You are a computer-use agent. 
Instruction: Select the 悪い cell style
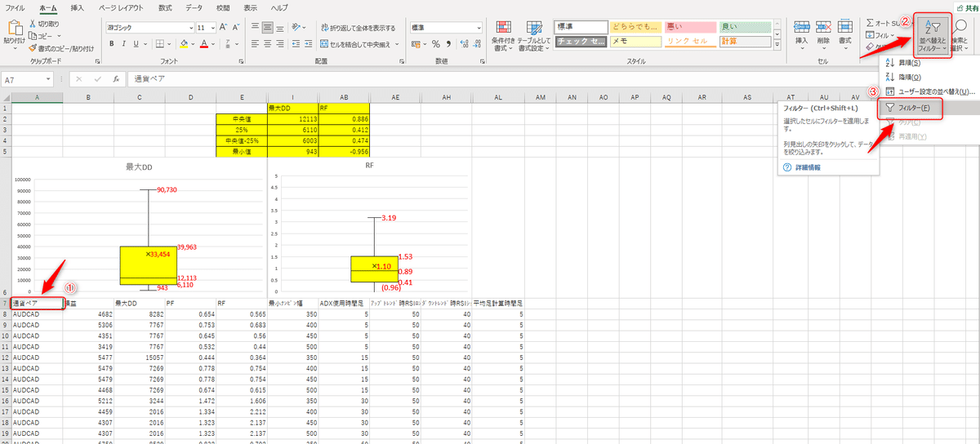[x=690, y=27]
